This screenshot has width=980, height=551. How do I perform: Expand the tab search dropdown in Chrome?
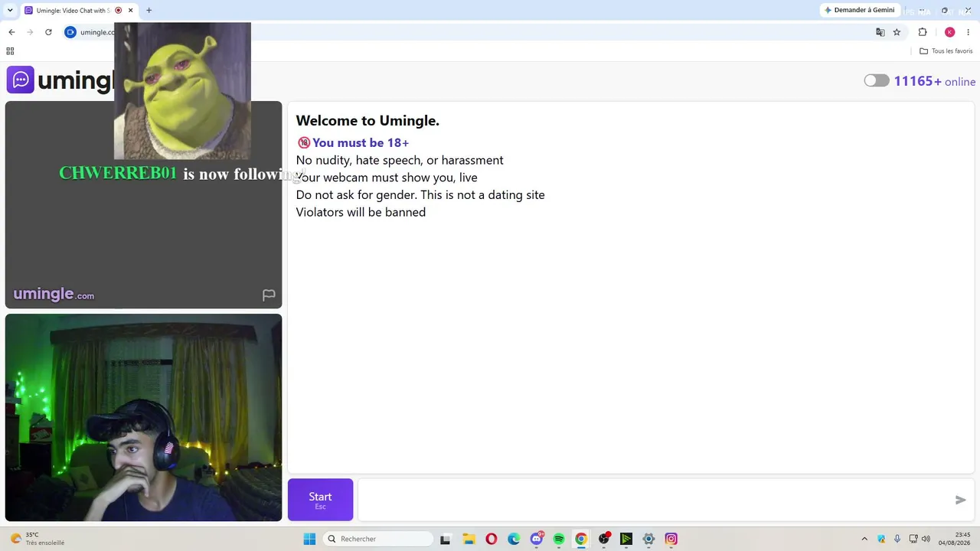coord(10,10)
